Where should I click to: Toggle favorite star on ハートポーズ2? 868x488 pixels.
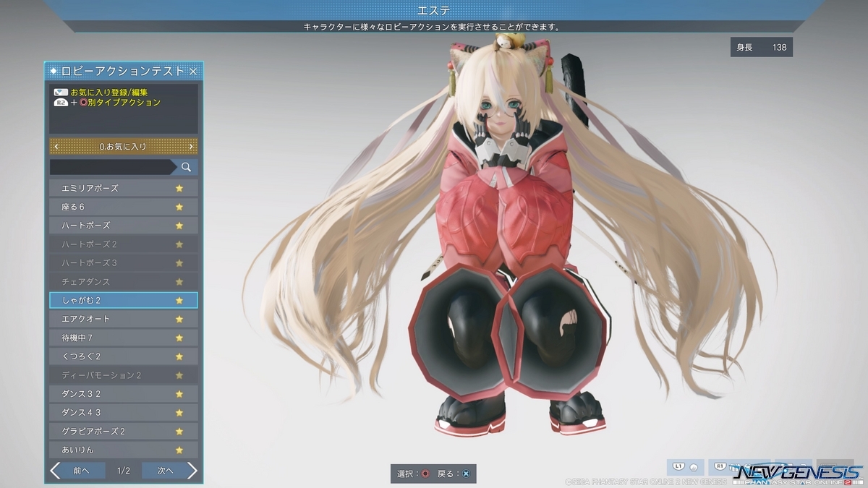click(179, 244)
